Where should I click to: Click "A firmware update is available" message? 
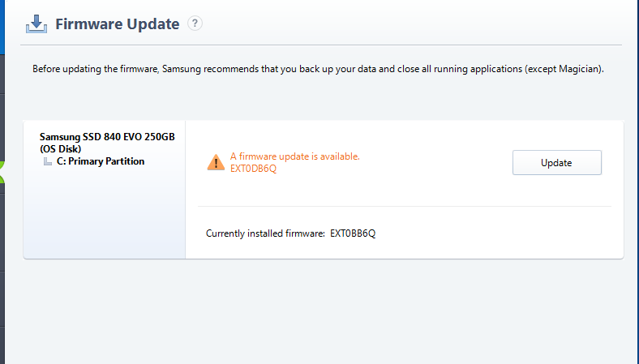click(295, 156)
